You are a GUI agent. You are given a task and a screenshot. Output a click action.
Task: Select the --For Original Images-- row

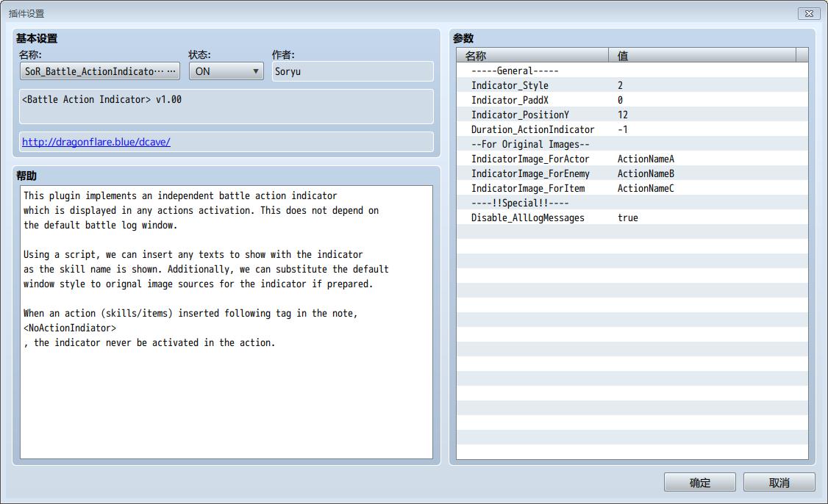point(632,145)
